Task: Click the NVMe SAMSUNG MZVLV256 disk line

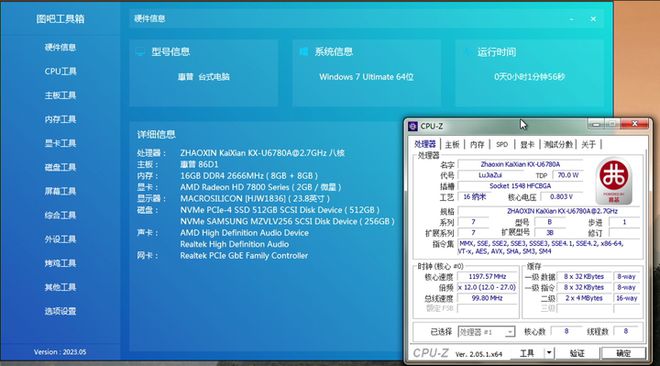Action: coord(287,221)
